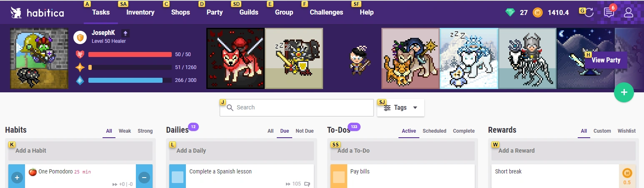The width and height of the screenshot is (644, 188).
Task: Click the Habitica logo
Action: [37, 12]
